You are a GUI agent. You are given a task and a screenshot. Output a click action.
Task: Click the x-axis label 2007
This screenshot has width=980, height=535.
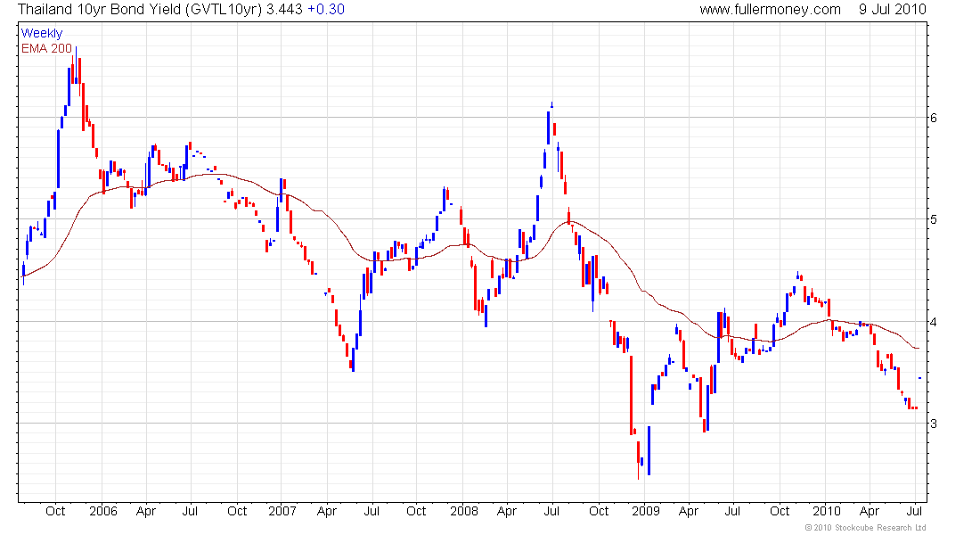[x=282, y=511]
